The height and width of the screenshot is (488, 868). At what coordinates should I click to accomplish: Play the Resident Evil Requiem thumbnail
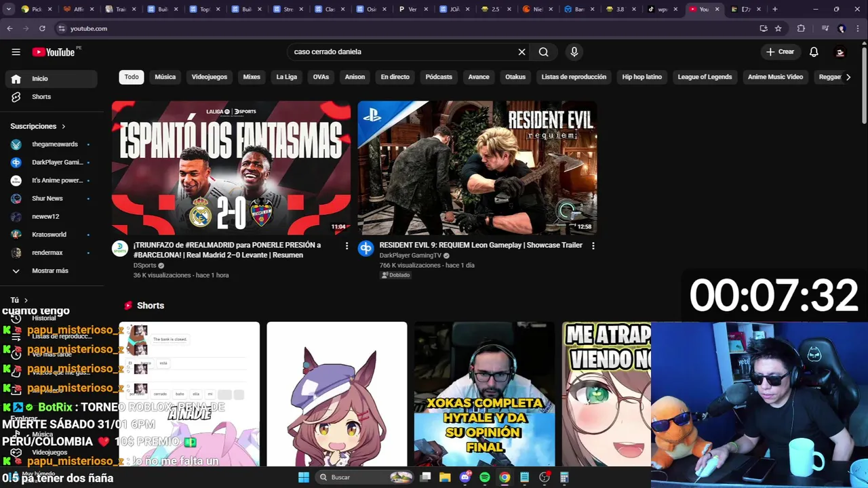(477, 168)
